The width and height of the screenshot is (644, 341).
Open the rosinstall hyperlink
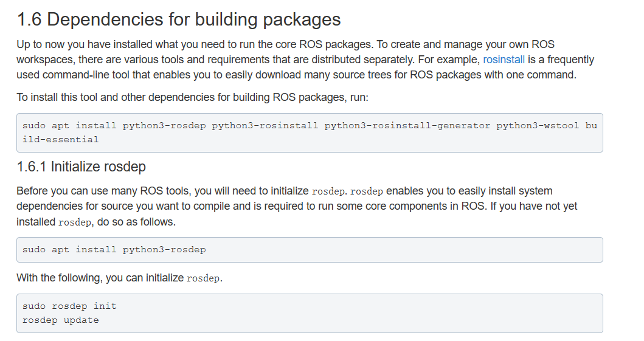pos(504,60)
